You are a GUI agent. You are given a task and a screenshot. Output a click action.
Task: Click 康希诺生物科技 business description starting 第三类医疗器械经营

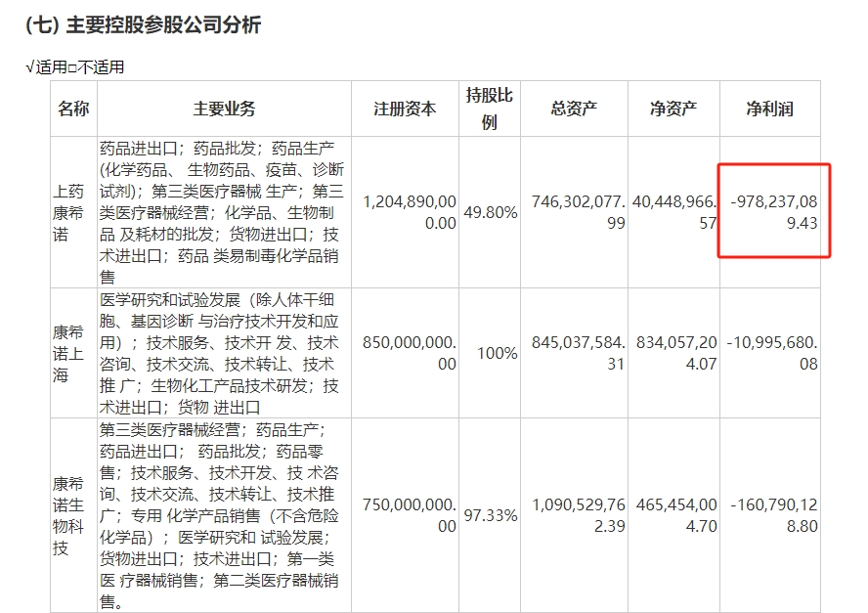220,515
